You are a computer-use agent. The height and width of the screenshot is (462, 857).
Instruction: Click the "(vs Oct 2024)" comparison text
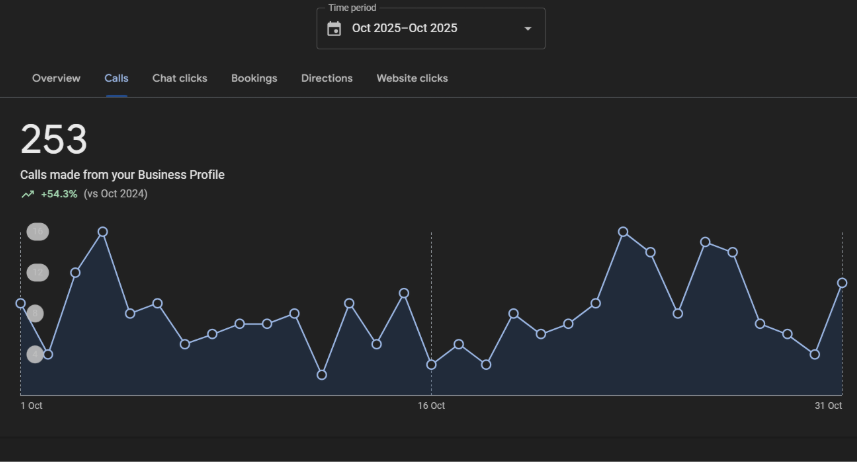point(115,194)
